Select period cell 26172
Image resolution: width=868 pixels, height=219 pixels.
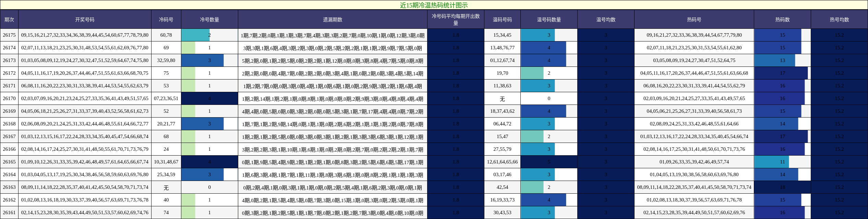(x=9, y=73)
